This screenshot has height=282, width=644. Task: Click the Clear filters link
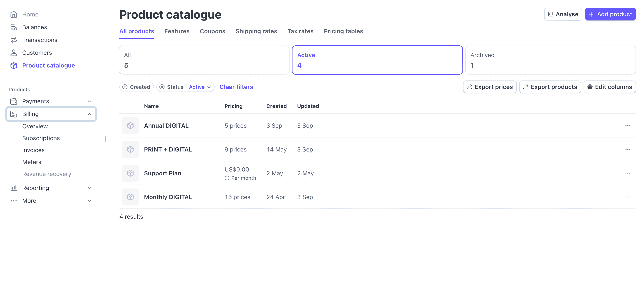point(236,87)
